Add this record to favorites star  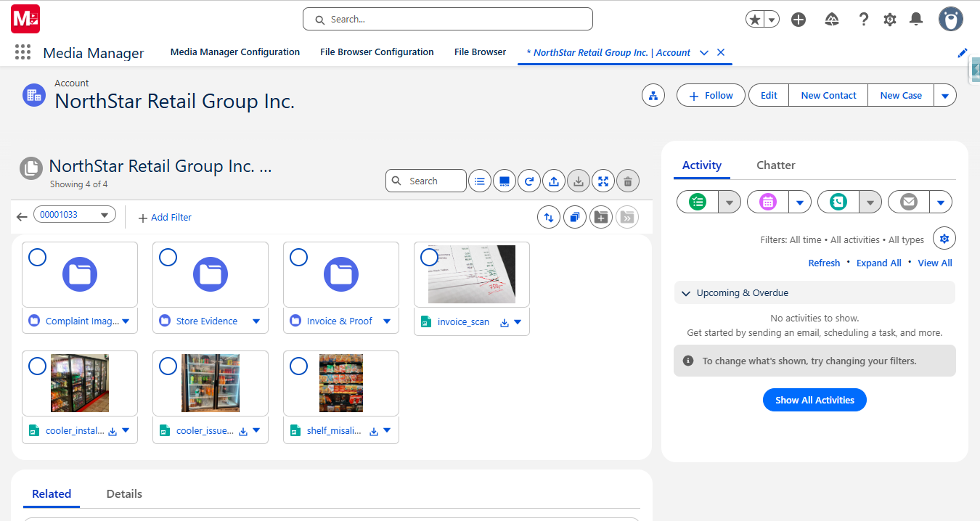(x=755, y=20)
